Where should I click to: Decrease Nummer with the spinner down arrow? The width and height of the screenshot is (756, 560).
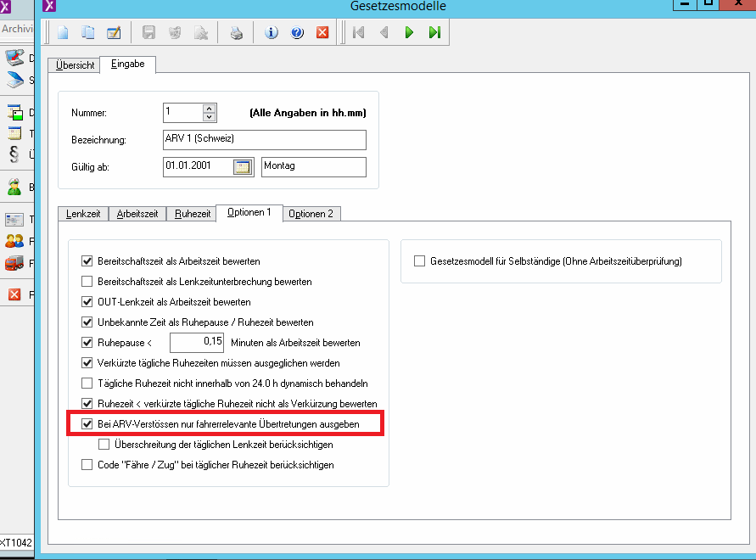click(210, 117)
